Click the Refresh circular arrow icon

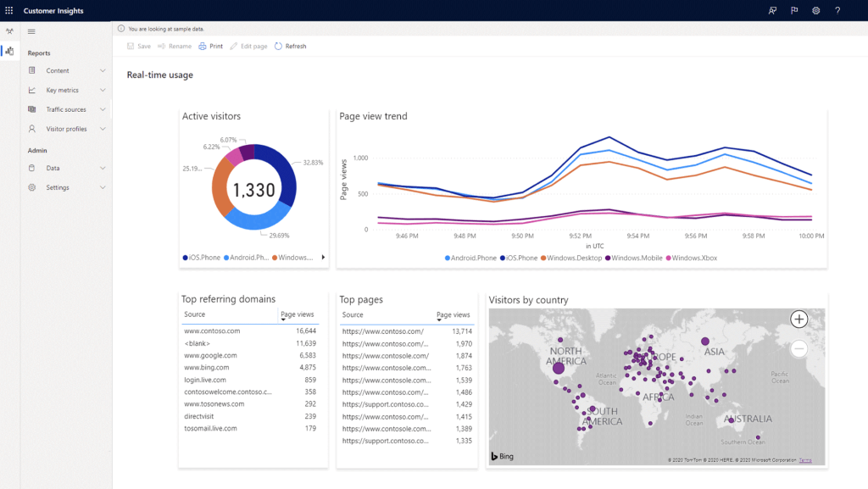[278, 46]
